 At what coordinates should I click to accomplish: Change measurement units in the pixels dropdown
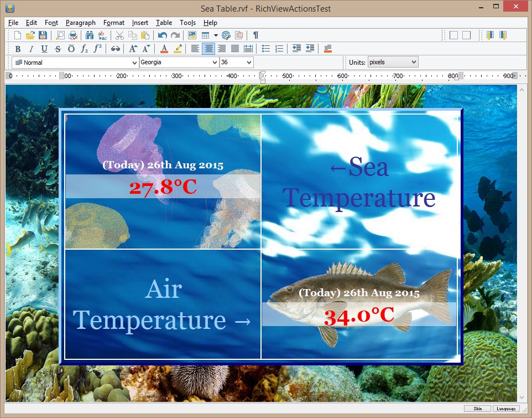tap(393, 62)
